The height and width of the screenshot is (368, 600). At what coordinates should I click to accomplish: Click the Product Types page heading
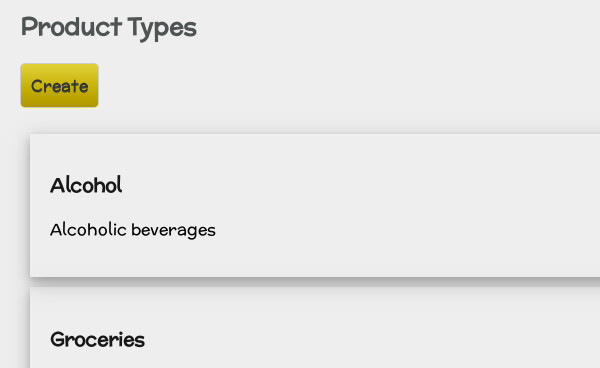coord(109,28)
